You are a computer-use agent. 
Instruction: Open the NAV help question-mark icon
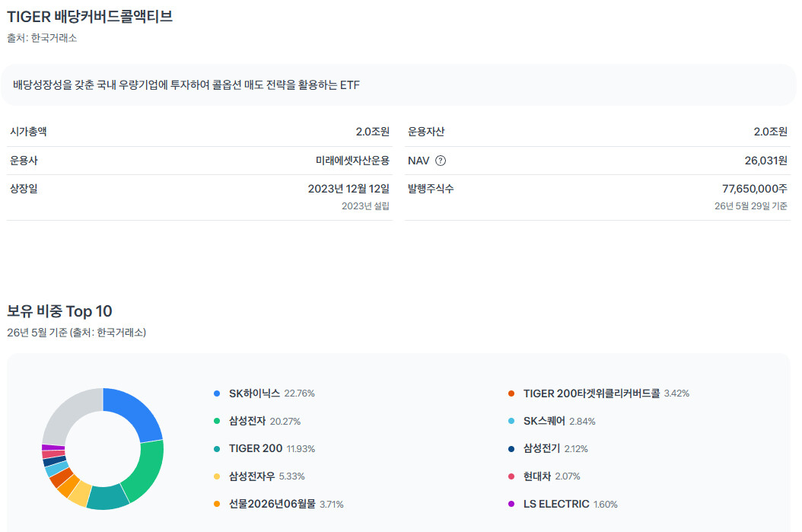[x=441, y=161]
